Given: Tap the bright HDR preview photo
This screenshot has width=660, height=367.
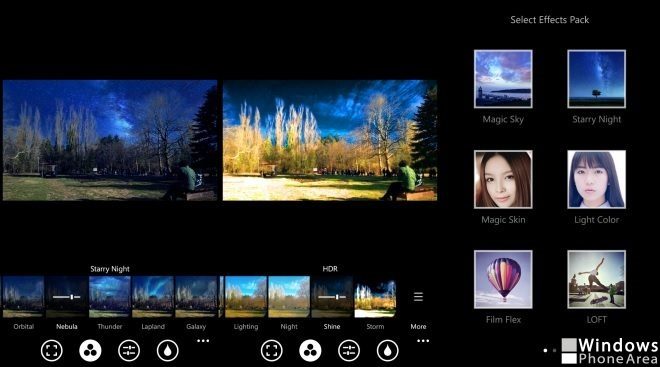Looking at the screenshot, I should pyautogui.click(x=330, y=140).
